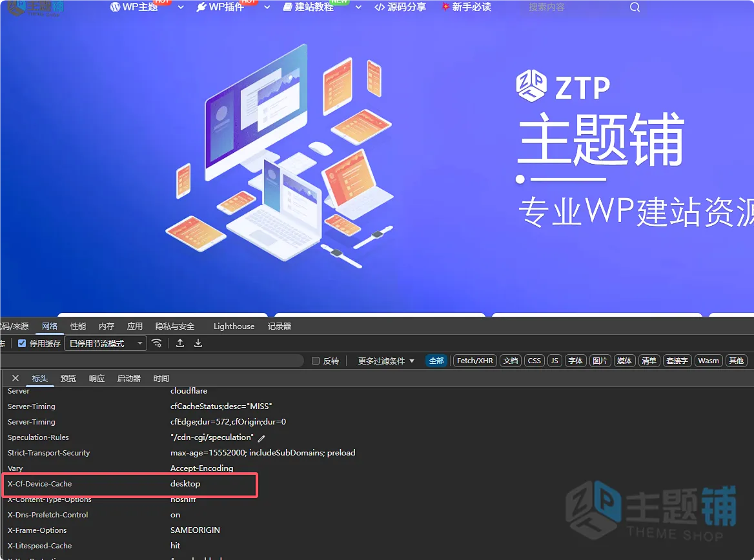This screenshot has width=754, height=560.
Task: Open the 新手必读 navigation link
Action: tap(467, 7)
